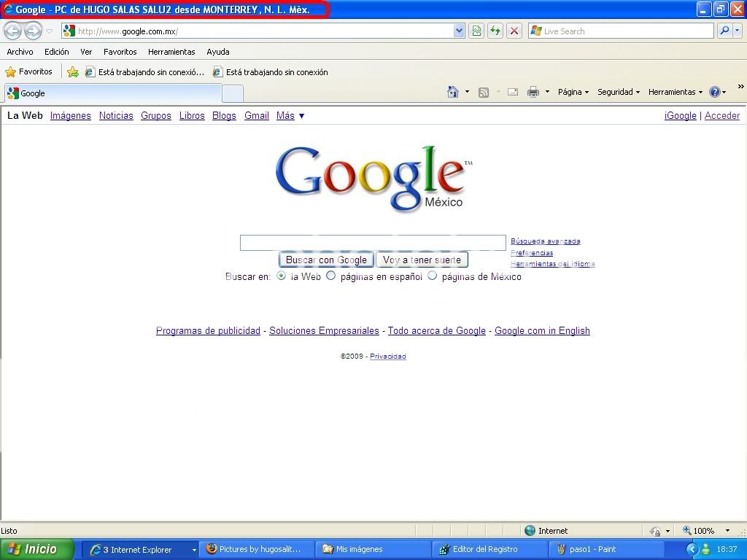Go forward with the Forward arrow button

click(x=33, y=31)
